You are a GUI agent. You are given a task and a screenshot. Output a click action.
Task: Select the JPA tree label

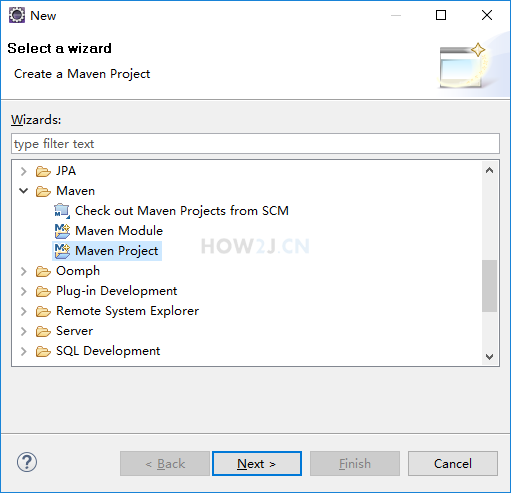[66, 171]
